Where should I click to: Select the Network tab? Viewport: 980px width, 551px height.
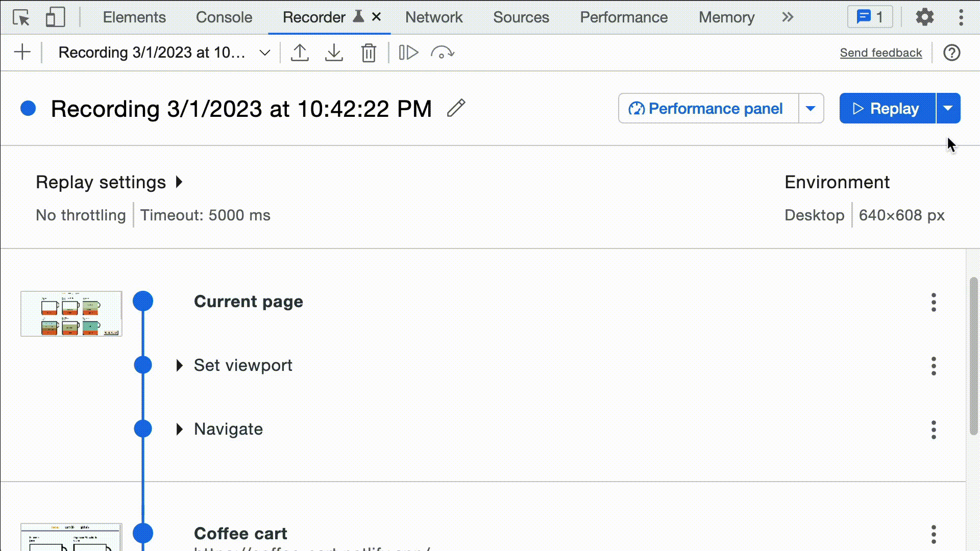pyautogui.click(x=434, y=17)
